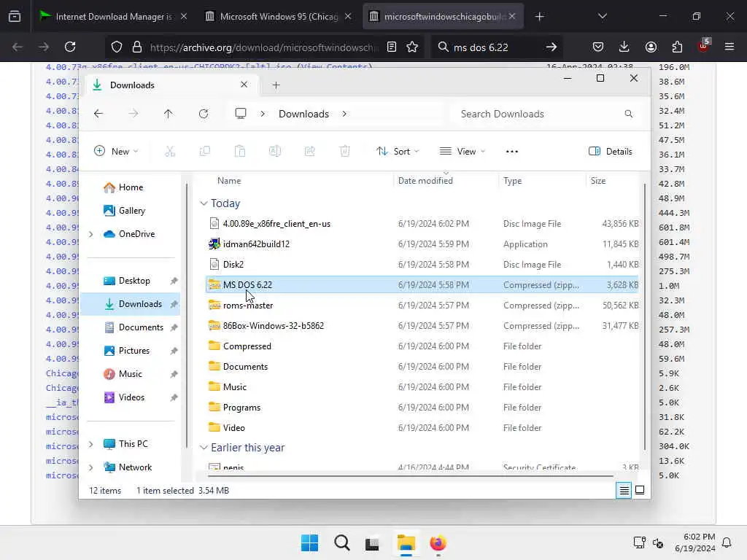747x560 pixels.
Task: Click the Firefox icon in the taskbar
Action: [x=438, y=542]
